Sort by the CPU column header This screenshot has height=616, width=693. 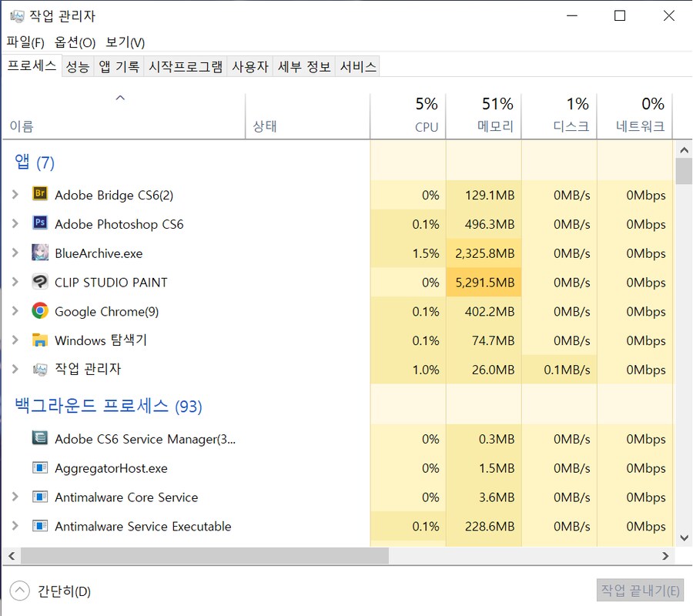tap(408, 117)
